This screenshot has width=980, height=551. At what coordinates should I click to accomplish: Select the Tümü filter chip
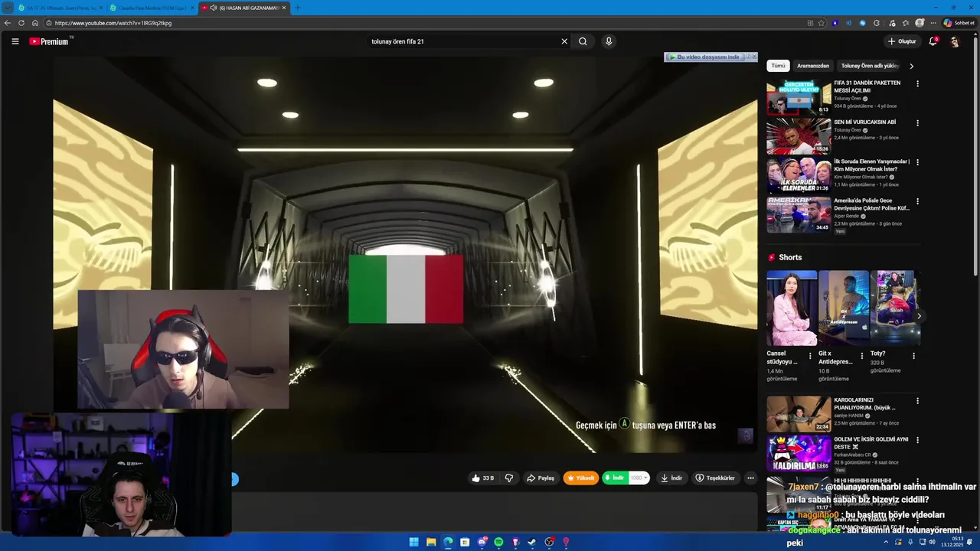point(778,66)
